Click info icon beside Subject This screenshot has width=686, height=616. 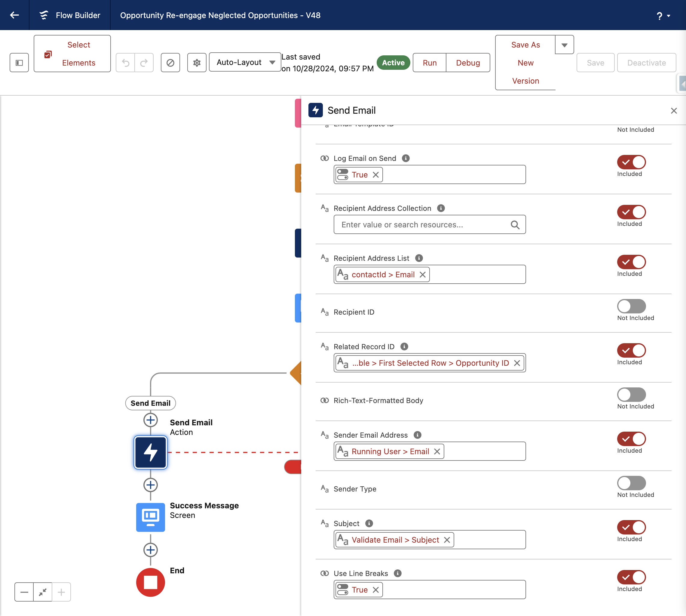point(369,523)
